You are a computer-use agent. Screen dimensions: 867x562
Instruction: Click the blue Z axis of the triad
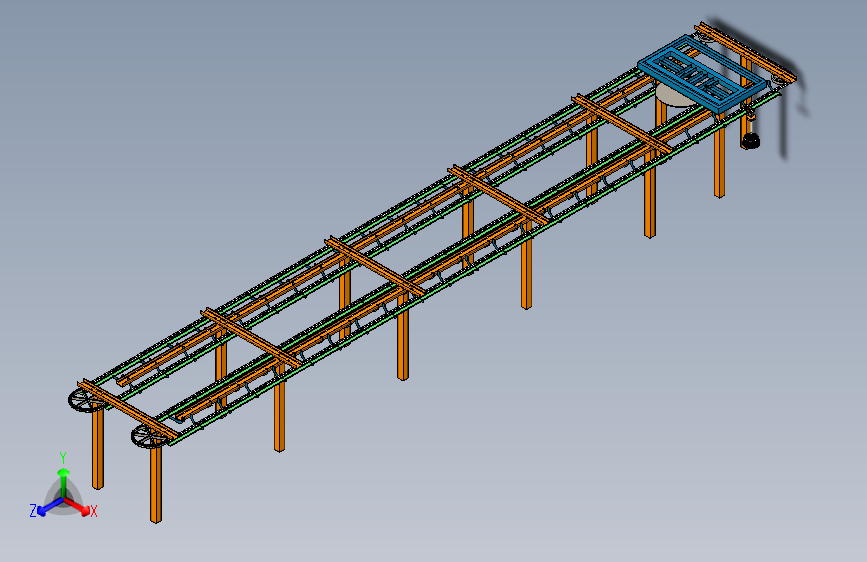tap(50, 507)
